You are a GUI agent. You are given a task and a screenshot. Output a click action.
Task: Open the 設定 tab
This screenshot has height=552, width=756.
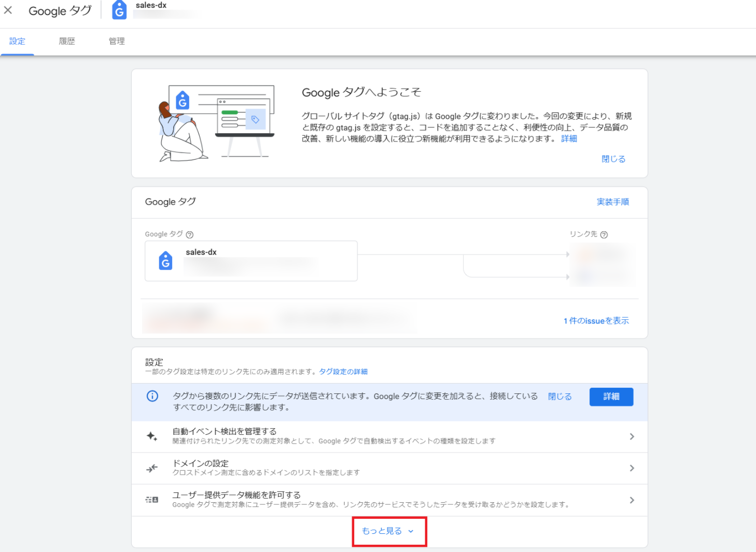pos(17,41)
